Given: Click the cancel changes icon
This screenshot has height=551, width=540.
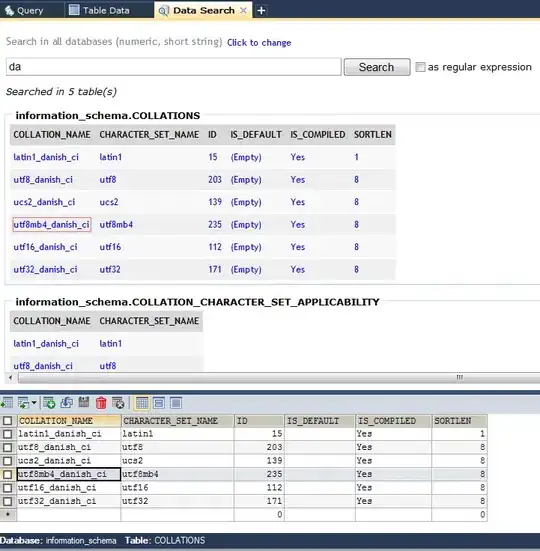Looking at the screenshot, I should click(118, 403).
